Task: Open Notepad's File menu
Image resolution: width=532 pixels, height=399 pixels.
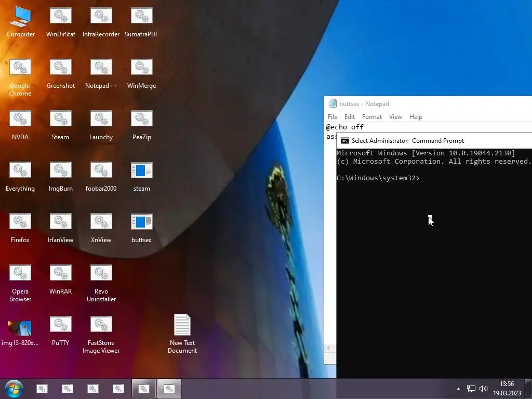Action: (332, 117)
